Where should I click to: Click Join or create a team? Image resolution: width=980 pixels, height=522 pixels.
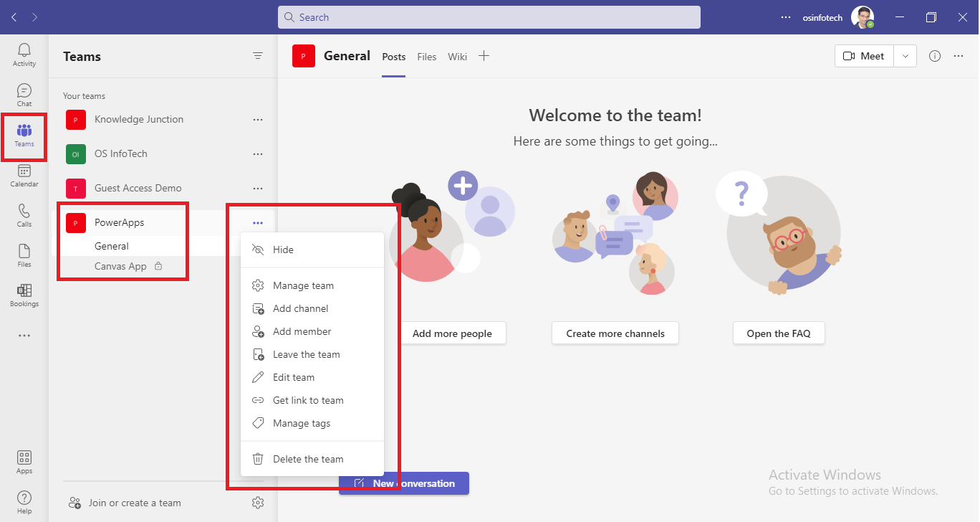pos(125,503)
